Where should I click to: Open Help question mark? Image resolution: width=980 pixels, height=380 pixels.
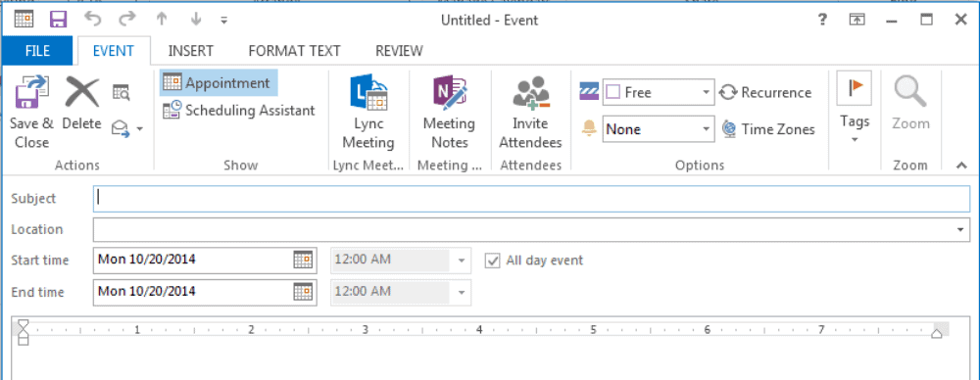(x=822, y=20)
